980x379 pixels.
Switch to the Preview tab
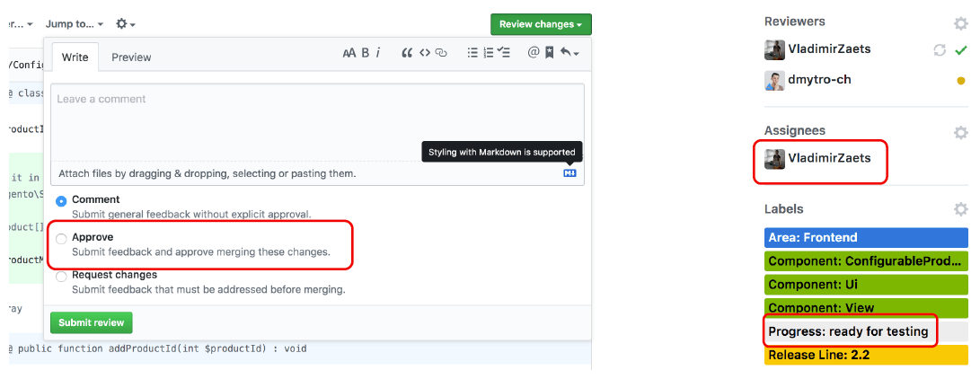point(131,57)
